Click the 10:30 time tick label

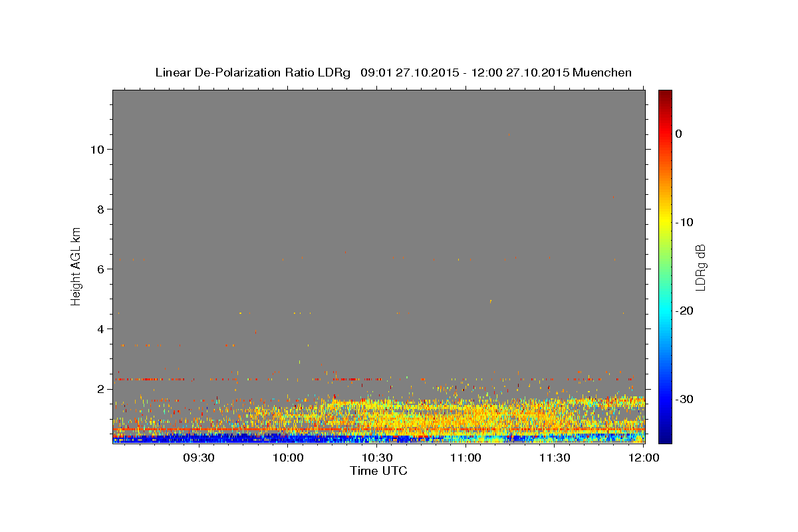[376, 458]
